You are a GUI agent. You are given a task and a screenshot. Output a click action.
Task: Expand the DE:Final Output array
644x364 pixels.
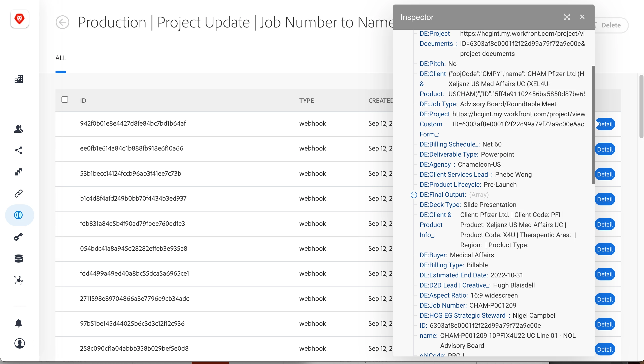pyautogui.click(x=414, y=195)
